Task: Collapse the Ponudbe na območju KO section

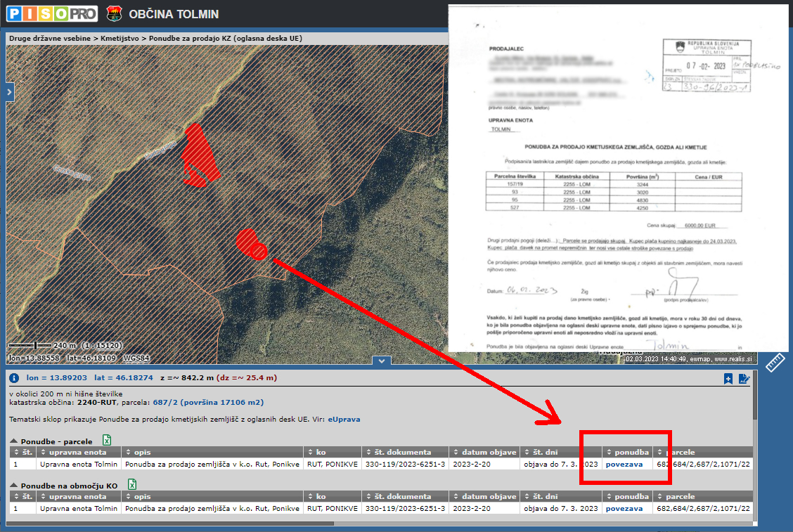Action: (x=14, y=486)
